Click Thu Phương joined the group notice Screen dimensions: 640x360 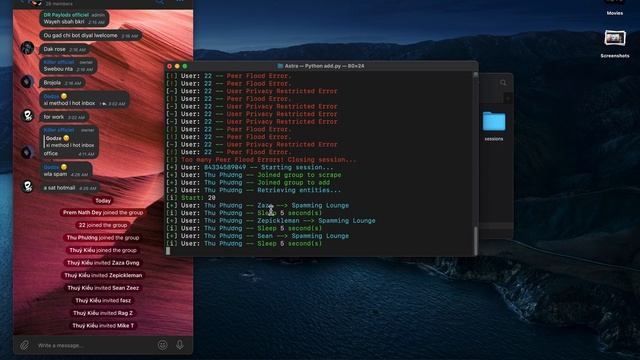point(103,238)
